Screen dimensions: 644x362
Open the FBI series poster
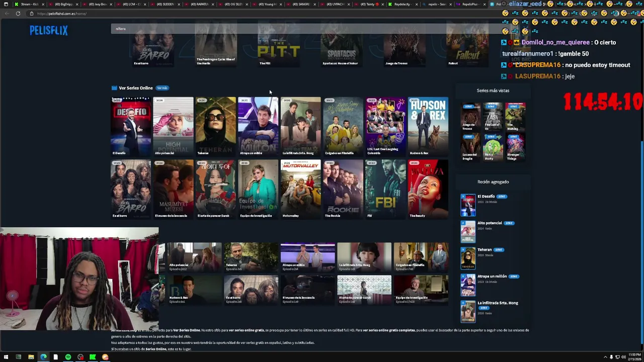(x=385, y=189)
